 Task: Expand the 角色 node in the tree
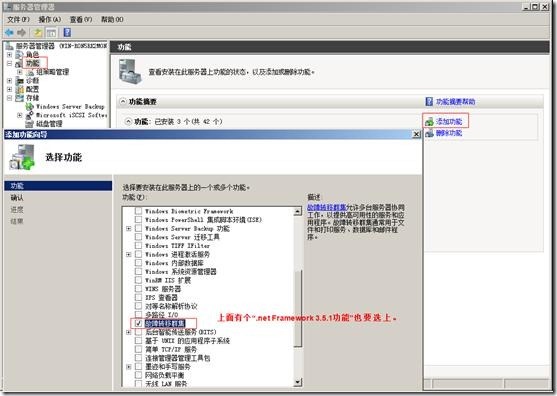click(10, 55)
